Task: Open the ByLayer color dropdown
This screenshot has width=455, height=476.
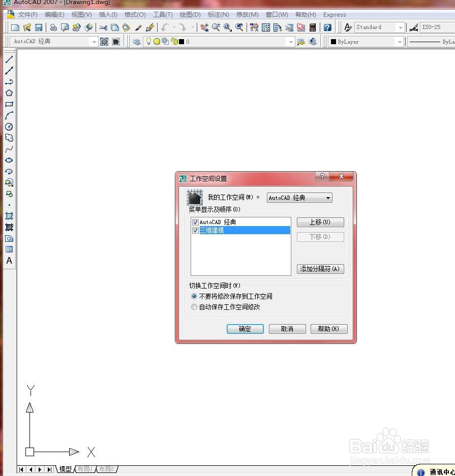Action: click(x=400, y=42)
